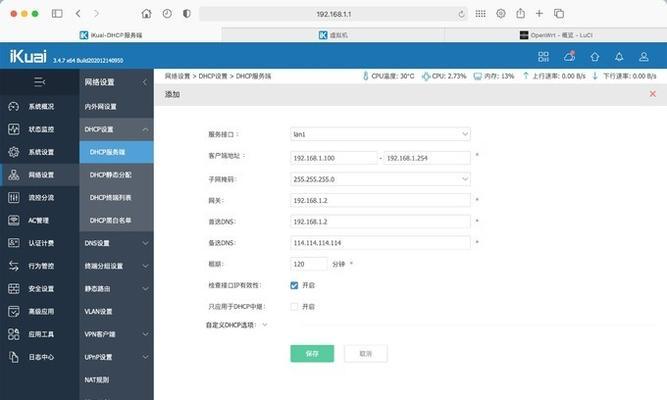Click Safari privacy shield icon
The image size is (667, 400).
coord(186,14)
